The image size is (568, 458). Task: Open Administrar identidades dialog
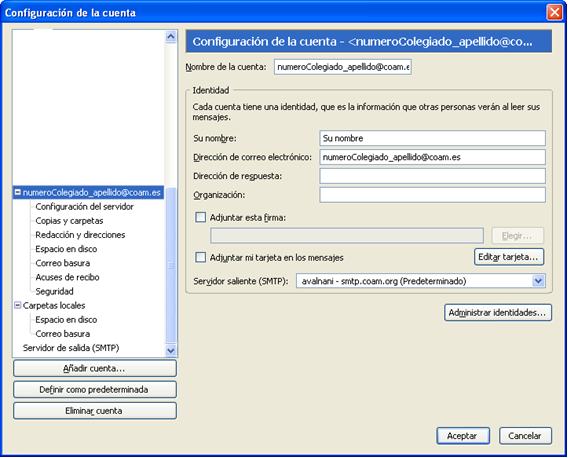(x=498, y=312)
